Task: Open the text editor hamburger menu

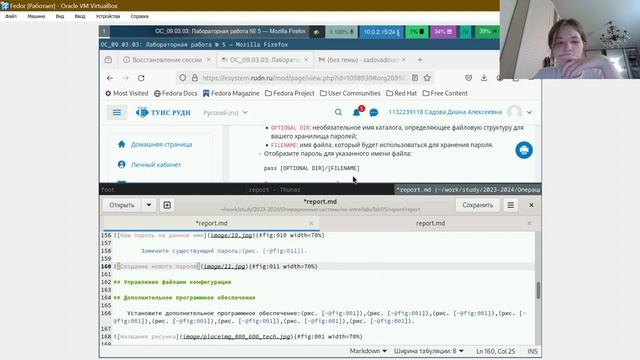Action: point(511,205)
